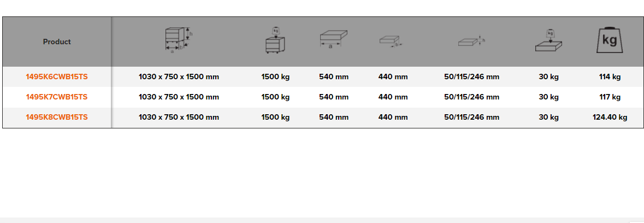The height and width of the screenshot is (223, 644).
Task: Open product link 1495K8CWB15TS
Action: point(57,117)
